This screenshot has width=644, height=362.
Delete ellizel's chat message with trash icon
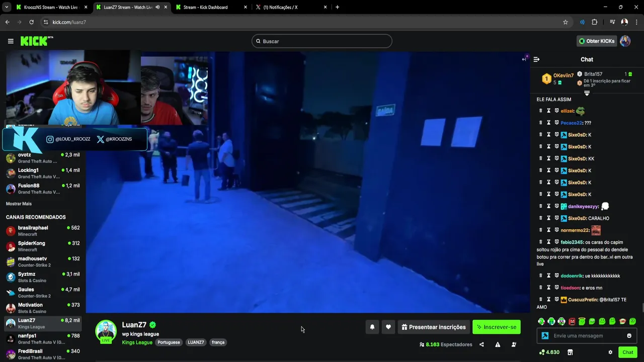point(541,111)
